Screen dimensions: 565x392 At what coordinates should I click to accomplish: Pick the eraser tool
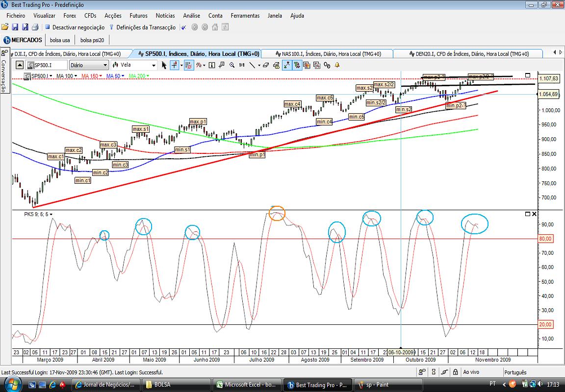266,65
